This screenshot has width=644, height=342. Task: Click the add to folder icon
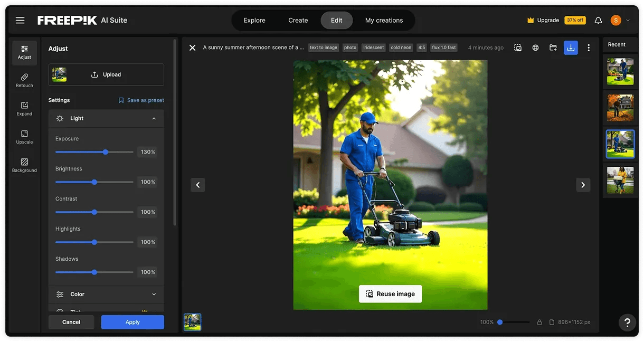(553, 47)
